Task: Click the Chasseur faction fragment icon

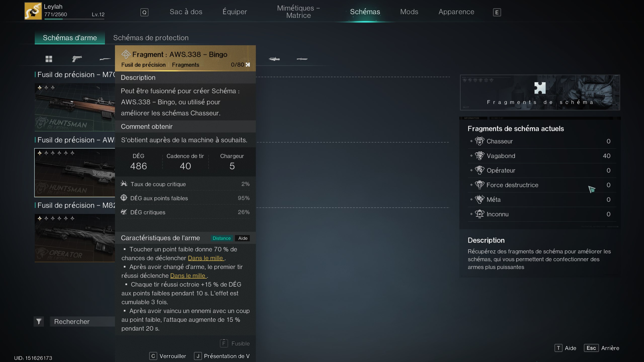Action: tap(480, 141)
